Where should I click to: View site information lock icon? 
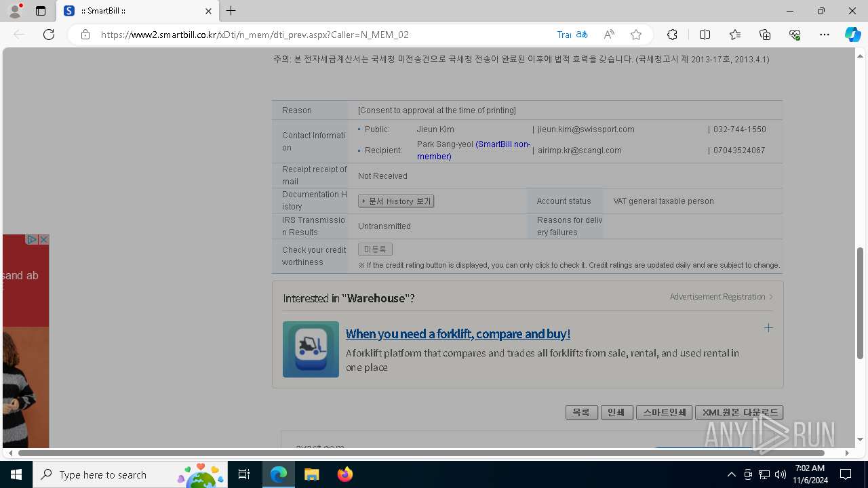(85, 35)
